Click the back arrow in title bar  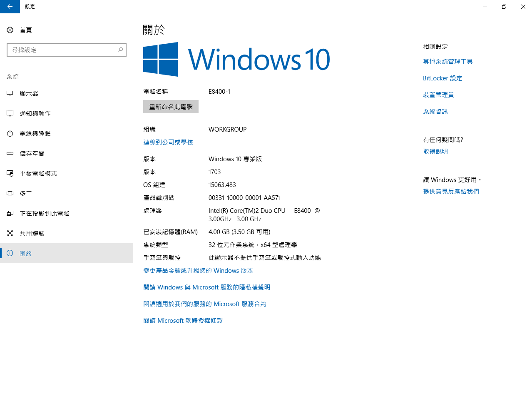10,7
